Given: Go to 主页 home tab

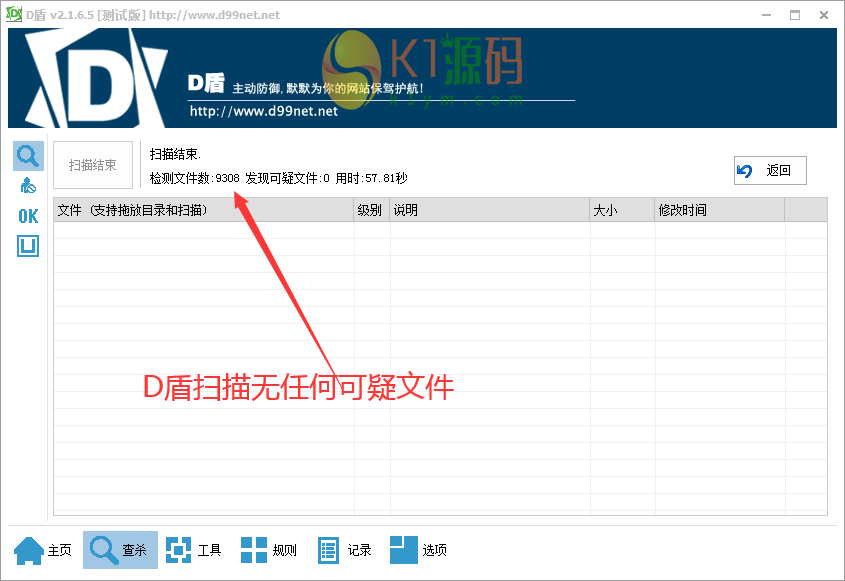Looking at the screenshot, I should [x=43, y=550].
